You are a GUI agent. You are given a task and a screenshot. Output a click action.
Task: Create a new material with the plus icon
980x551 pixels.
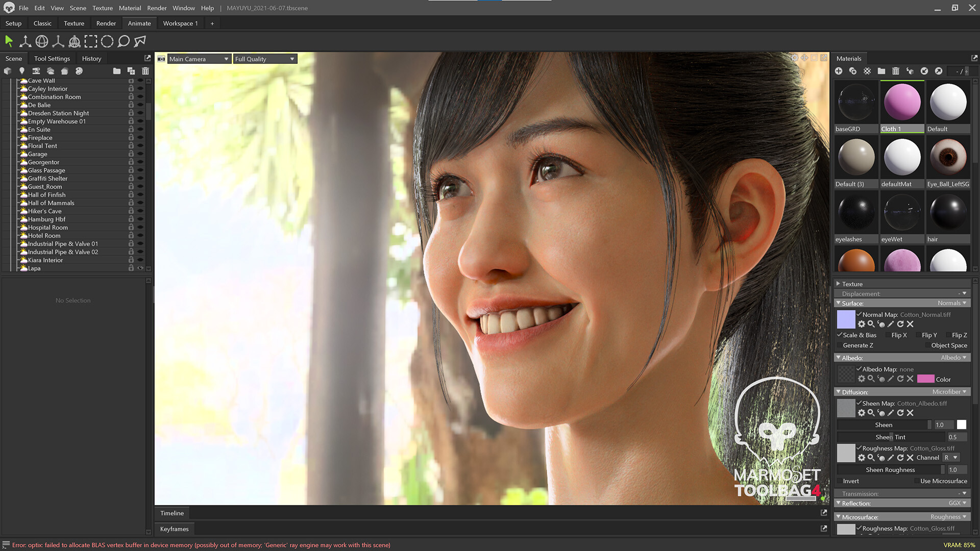coord(839,71)
